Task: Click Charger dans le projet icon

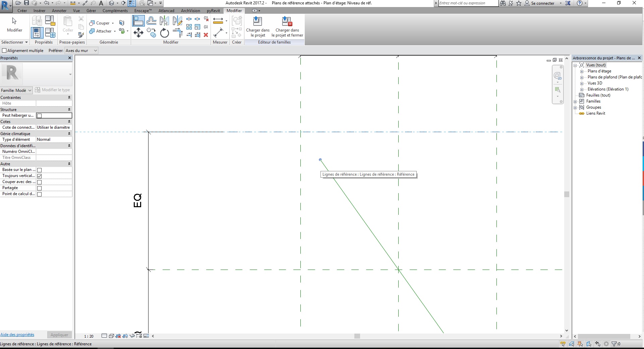Action: (x=257, y=27)
